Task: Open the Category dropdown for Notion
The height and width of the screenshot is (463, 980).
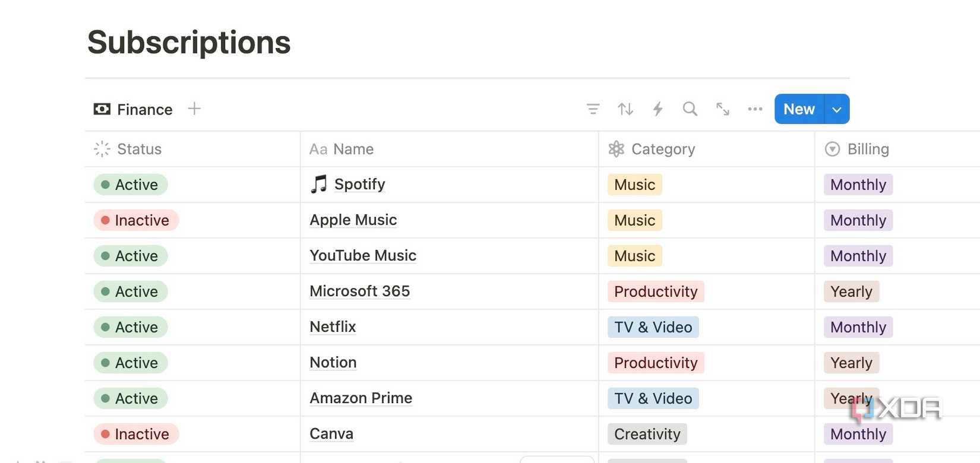Action: tap(655, 363)
